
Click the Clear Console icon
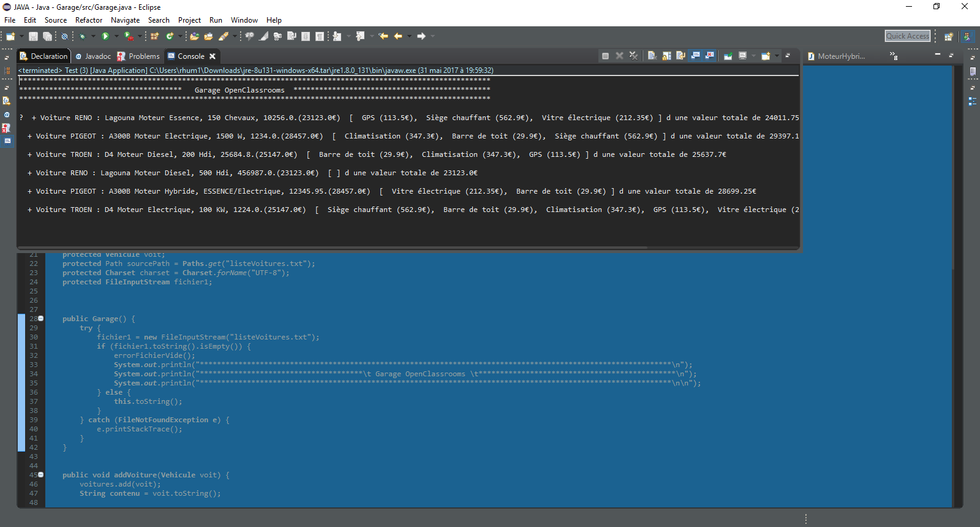[652, 56]
